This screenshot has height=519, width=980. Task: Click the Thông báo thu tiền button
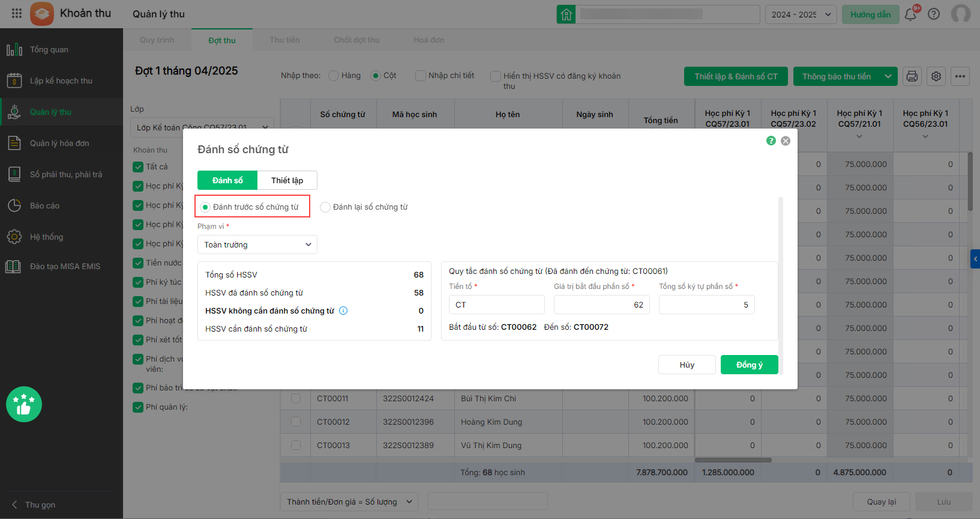[x=837, y=76]
